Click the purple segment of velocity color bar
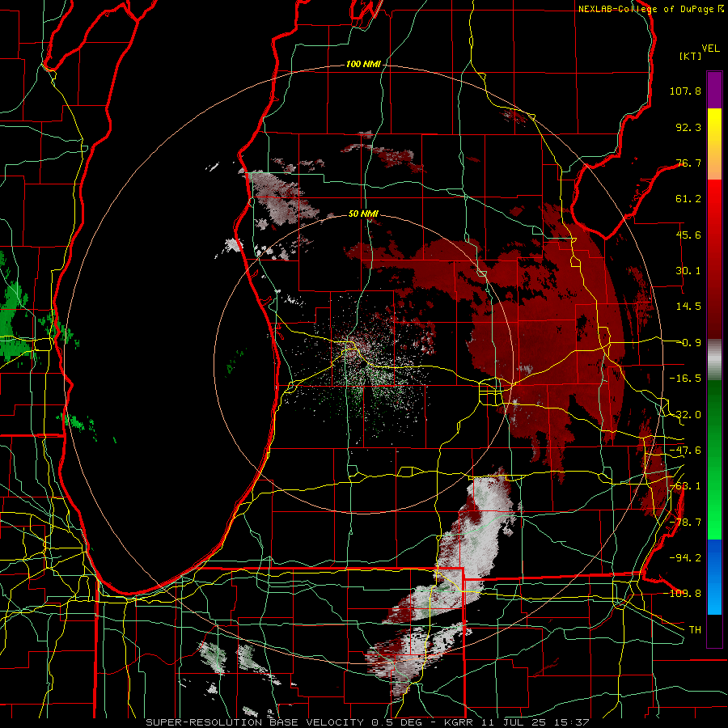The image size is (728, 728). tap(714, 90)
